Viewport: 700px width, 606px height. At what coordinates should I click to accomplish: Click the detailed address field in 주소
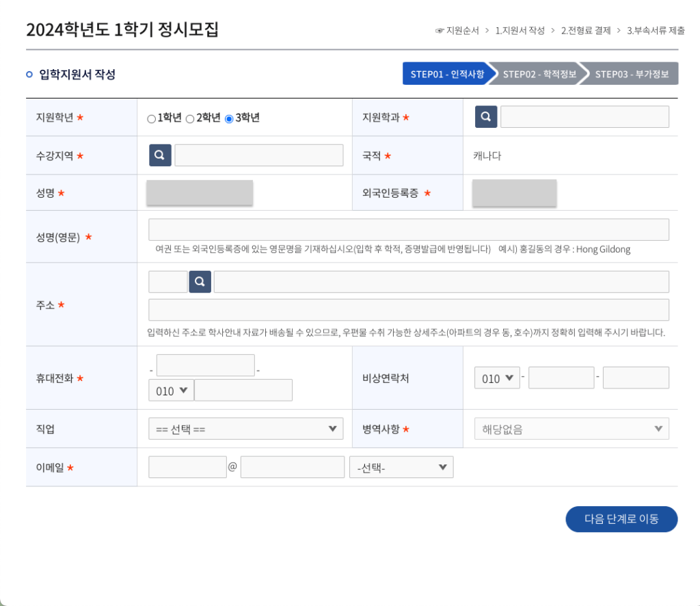(x=409, y=309)
